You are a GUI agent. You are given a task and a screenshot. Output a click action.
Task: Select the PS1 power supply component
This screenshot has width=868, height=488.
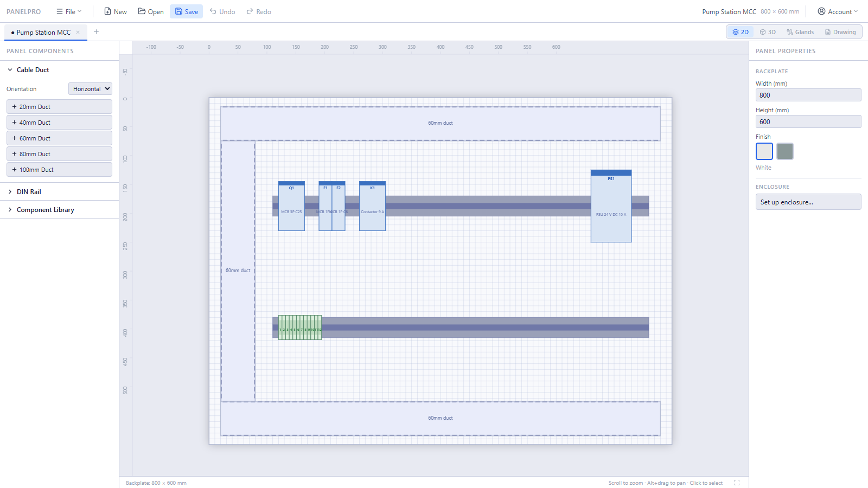click(611, 206)
